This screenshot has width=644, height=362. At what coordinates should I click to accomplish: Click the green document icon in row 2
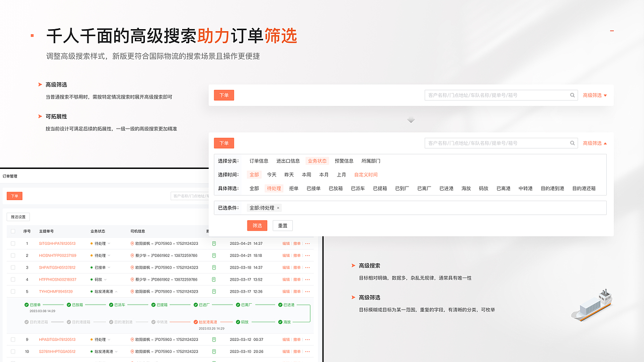coord(214,255)
